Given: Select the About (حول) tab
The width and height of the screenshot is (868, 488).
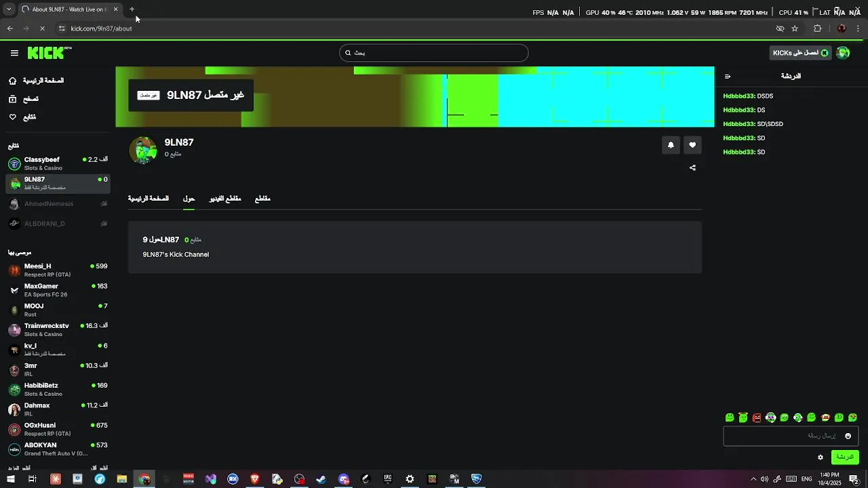Looking at the screenshot, I should click(x=189, y=199).
